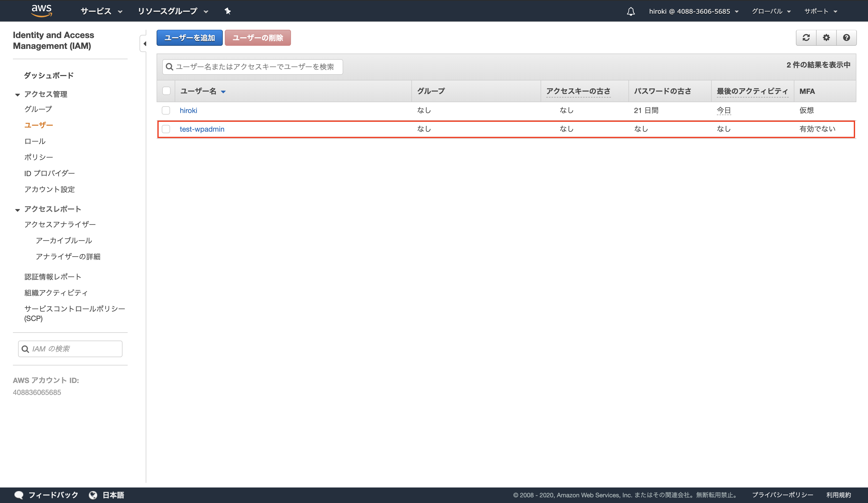Toggle the select-all users checkbox

pos(166,91)
